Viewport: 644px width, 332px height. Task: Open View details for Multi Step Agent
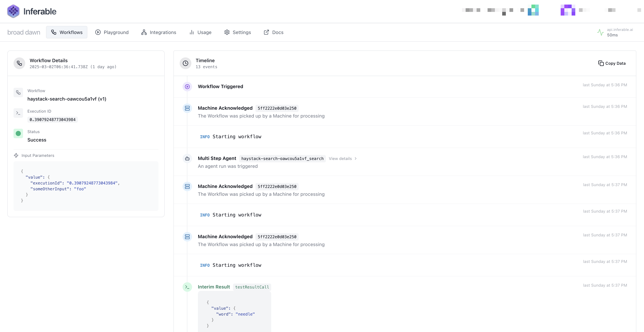343,159
